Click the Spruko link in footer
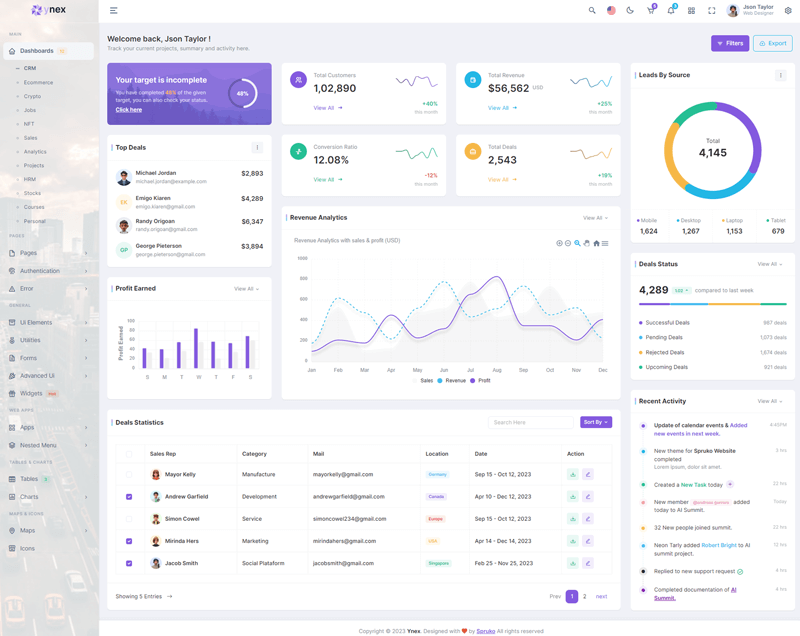Viewport: 800px width, 636px height. coord(482,631)
